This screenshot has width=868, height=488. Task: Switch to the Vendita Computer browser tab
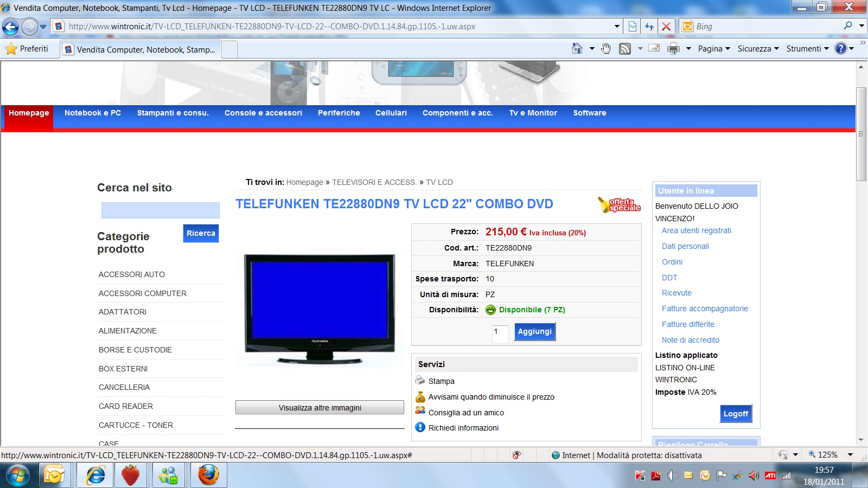click(141, 49)
